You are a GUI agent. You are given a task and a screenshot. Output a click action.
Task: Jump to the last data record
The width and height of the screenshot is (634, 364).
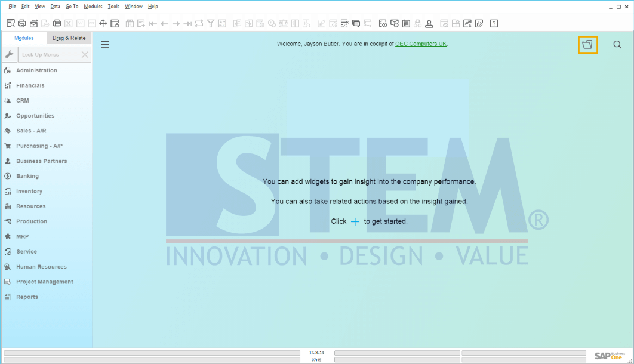pos(187,23)
